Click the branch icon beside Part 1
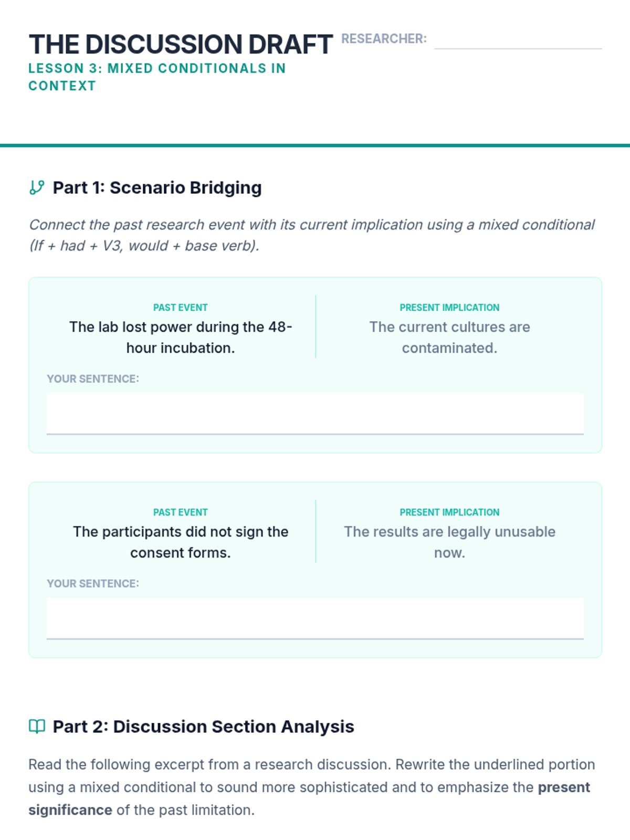The height and width of the screenshot is (840, 630). click(37, 187)
